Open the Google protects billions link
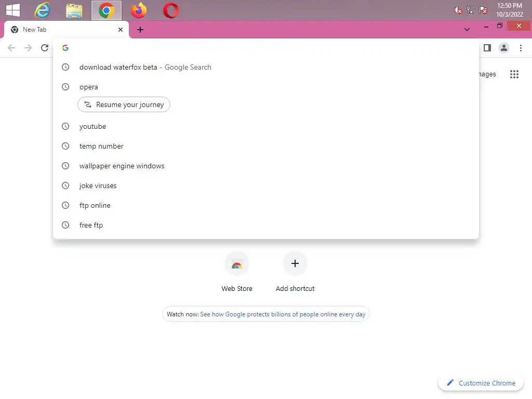Screen dimensions: 532x399 [283, 314]
